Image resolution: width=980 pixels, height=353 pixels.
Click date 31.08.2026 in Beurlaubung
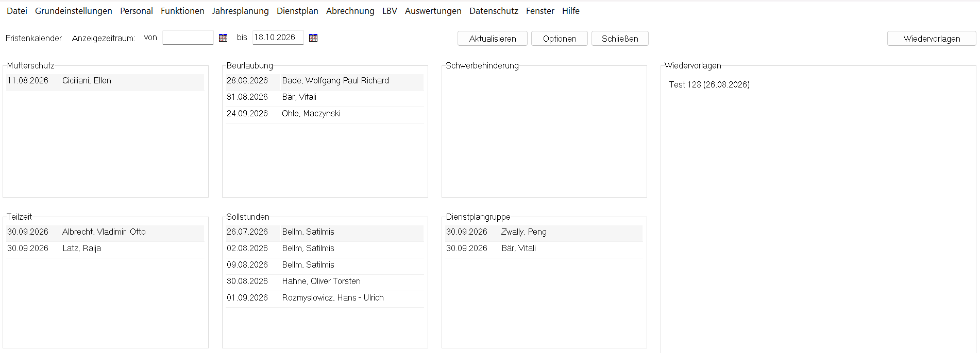247,97
